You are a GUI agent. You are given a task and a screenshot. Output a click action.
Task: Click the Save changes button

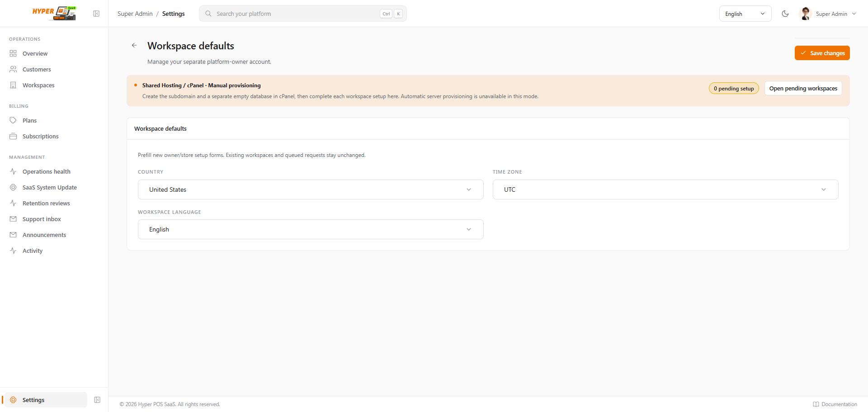point(822,53)
